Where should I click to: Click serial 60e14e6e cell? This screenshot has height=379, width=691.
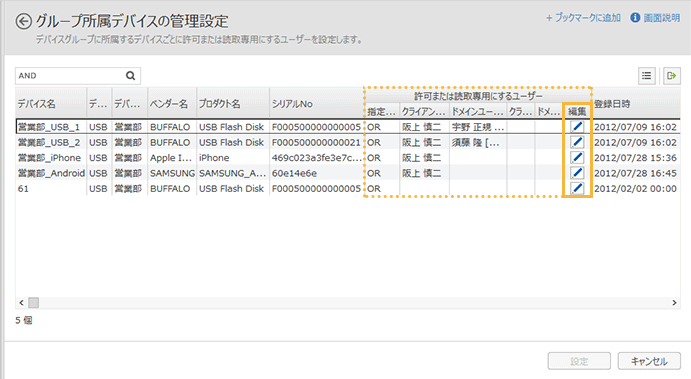[316, 173]
